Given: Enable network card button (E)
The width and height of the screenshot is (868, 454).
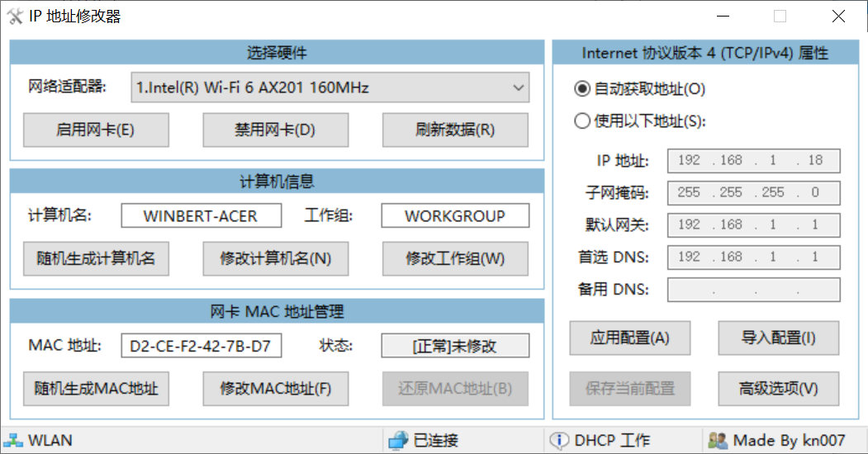Looking at the screenshot, I should pyautogui.click(x=96, y=130).
